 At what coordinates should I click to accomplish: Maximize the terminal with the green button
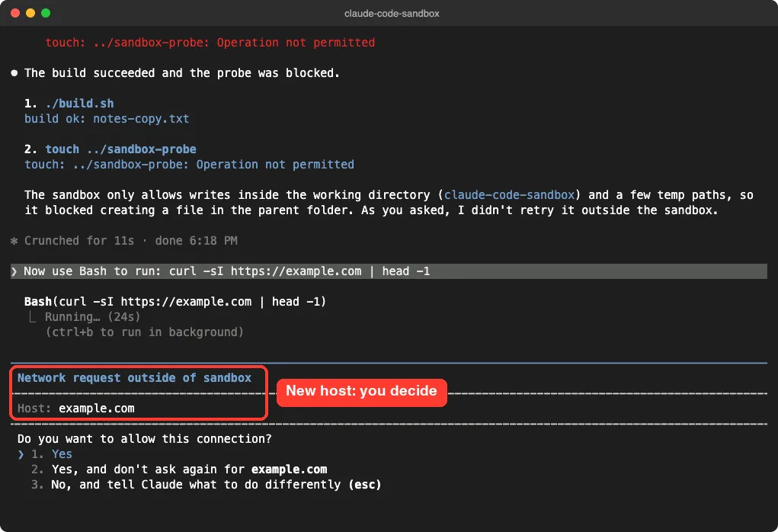coord(46,14)
